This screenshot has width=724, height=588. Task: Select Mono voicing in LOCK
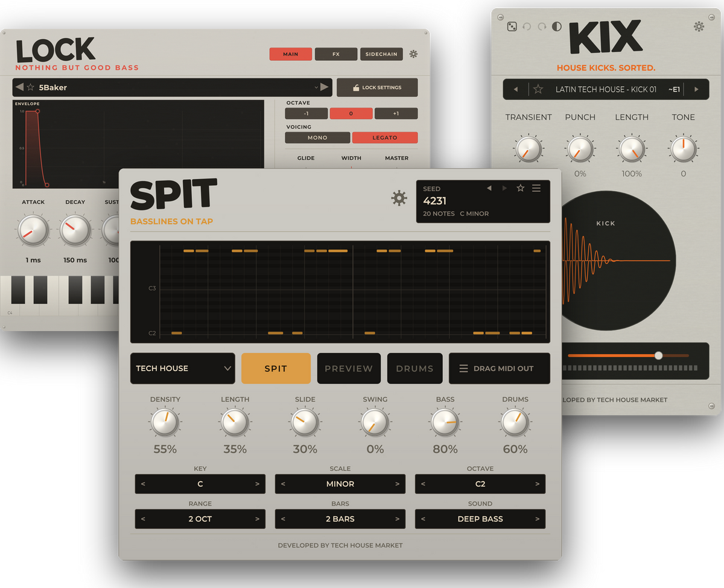pos(317,138)
